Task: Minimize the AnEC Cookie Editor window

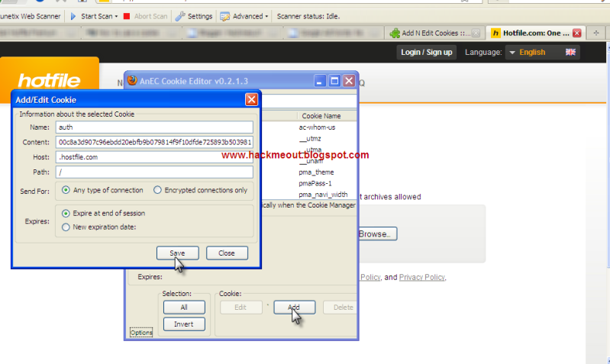Action: pos(320,81)
